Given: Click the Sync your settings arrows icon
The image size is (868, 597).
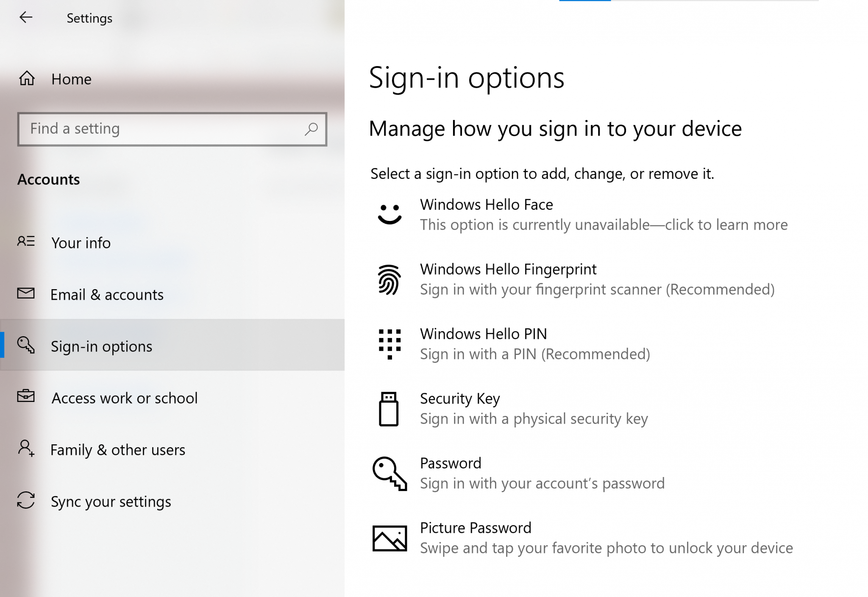Looking at the screenshot, I should [26, 500].
